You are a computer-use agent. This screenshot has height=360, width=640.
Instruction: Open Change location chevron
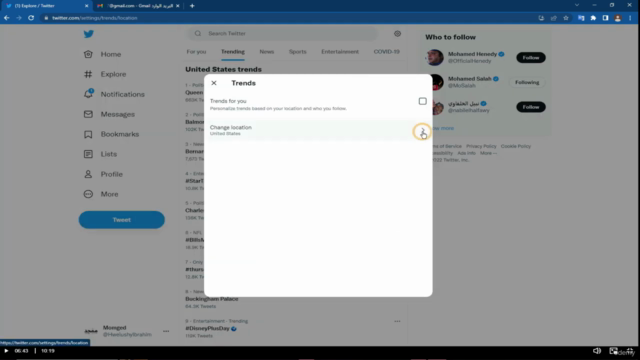(422, 131)
